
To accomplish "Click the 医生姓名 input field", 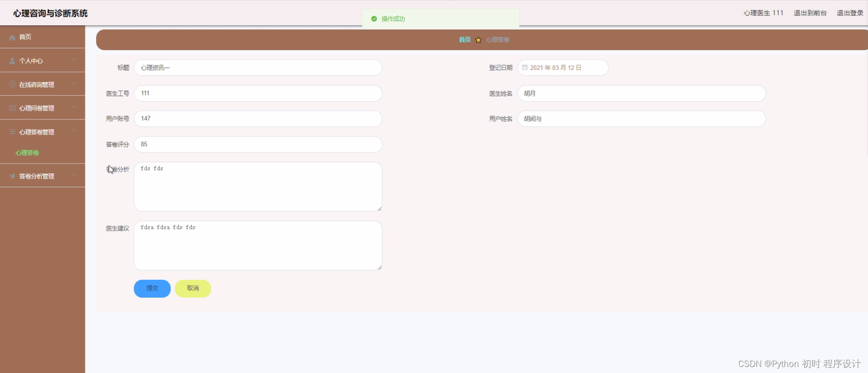I will 642,93.
